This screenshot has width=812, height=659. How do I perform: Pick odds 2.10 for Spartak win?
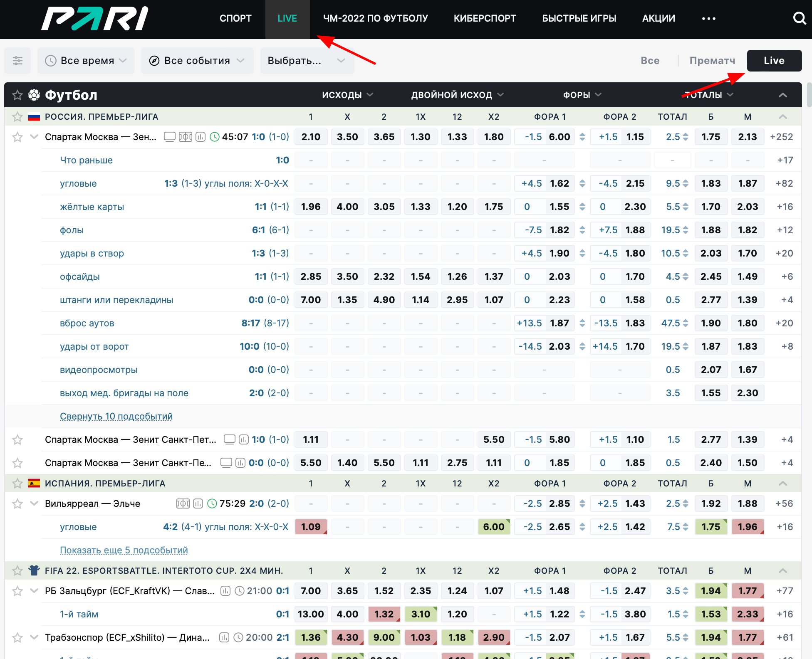311,137
